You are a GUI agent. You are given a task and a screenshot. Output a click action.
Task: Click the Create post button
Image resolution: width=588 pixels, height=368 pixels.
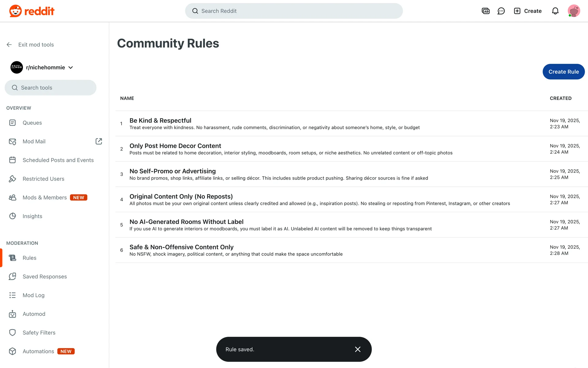528,11
